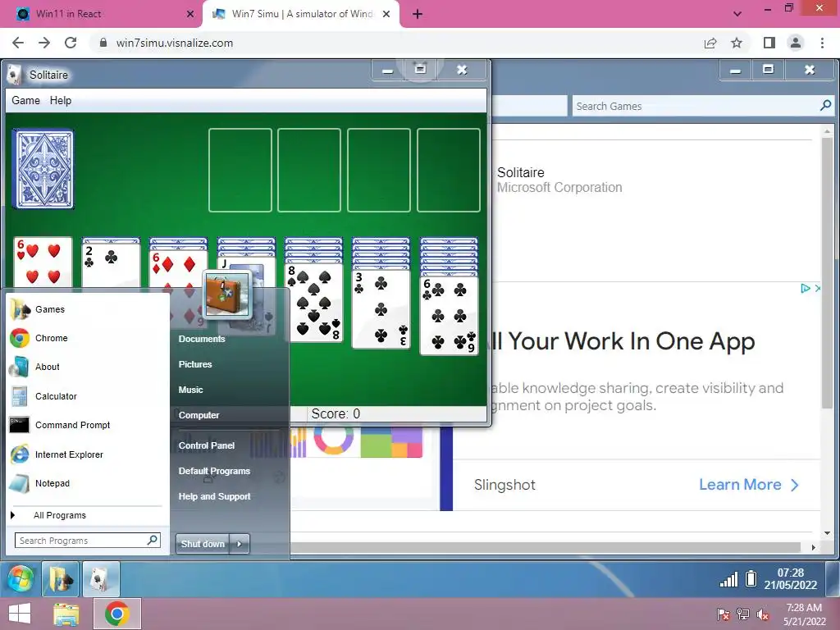Image resolution: width=840 pixels, height=630 pixels.
Task: Select the 8 of spades card
Action: pos(314,303)
